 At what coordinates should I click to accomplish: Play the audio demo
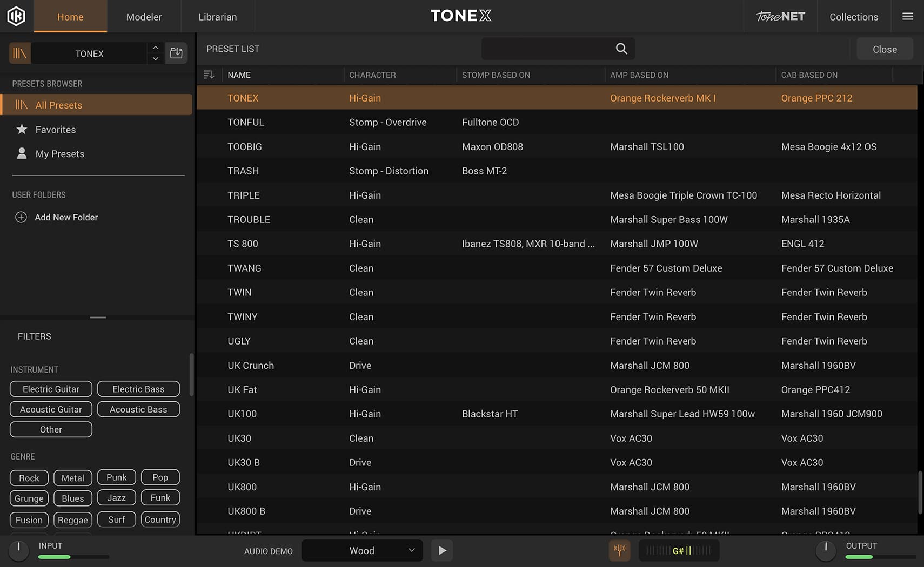click(442, 550)
